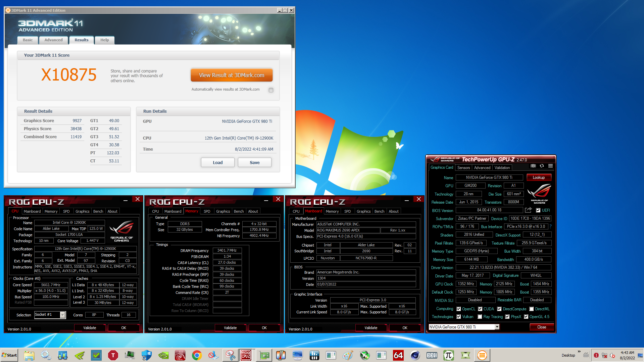Open the green X DirectX icon in taskbar
Viewport: 644px width, 362px height.
[465, 355]
